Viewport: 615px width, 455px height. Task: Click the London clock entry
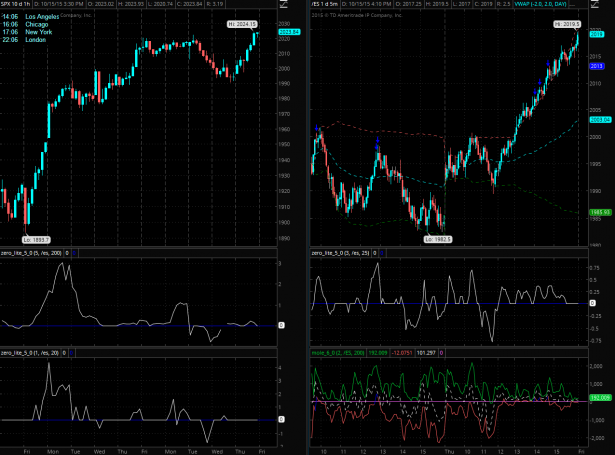point(28,40)
